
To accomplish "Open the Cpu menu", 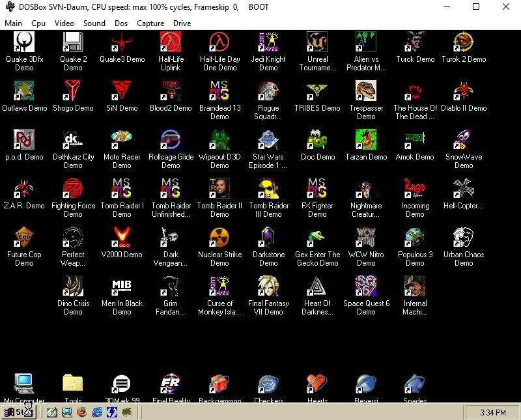I will point(38,23).
